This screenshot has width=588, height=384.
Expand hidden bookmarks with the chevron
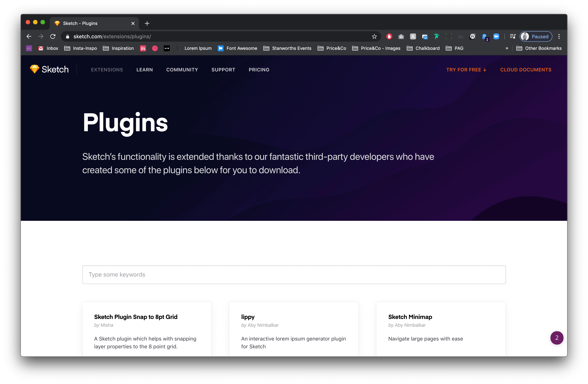tap(507, 49)
